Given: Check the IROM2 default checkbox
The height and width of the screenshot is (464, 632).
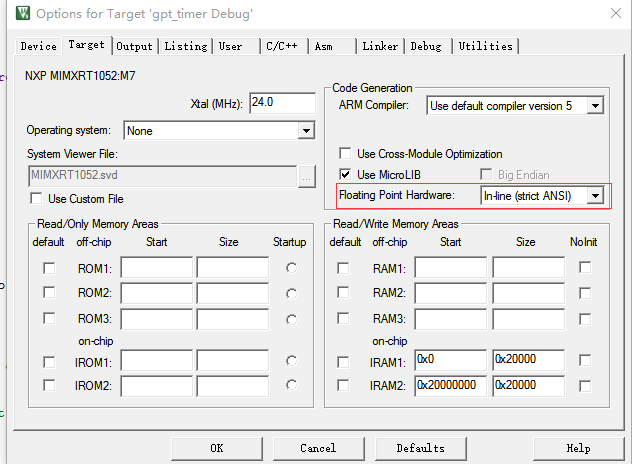Looking at the screenshot, I should point(49,385).
